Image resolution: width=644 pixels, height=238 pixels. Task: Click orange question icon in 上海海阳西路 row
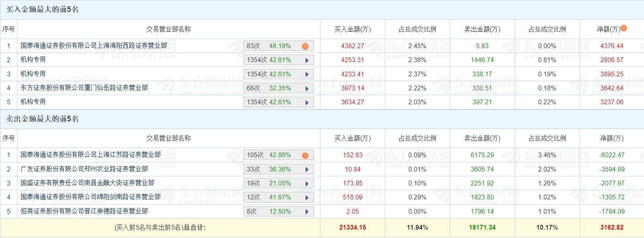(x=305, y=46)
